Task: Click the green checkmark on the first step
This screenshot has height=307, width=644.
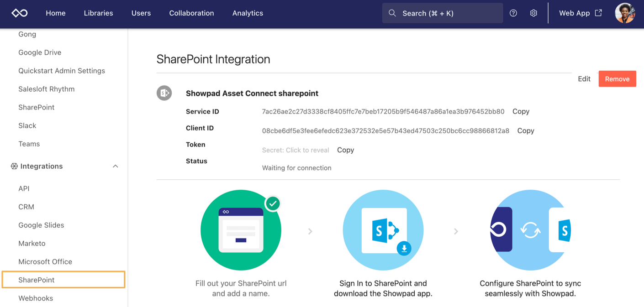Action: point(272,203)
